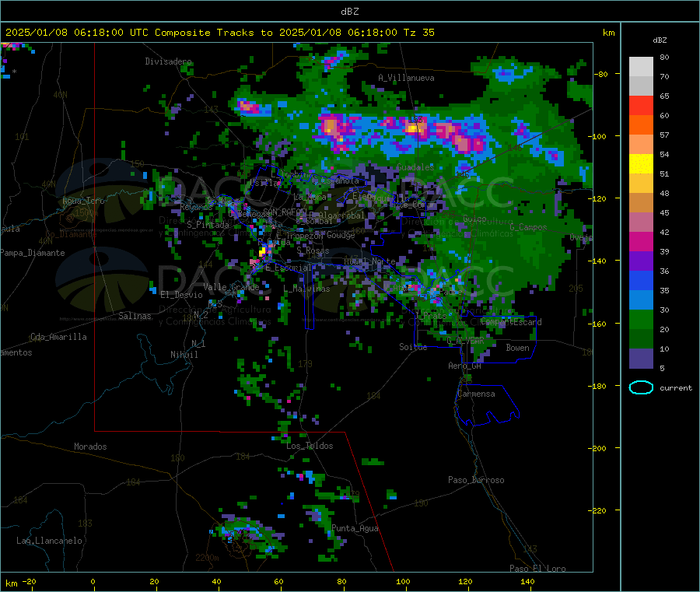Click the 'E_Escorial' place label
Viewport: 700px width, 592px height.
point(289,268)
